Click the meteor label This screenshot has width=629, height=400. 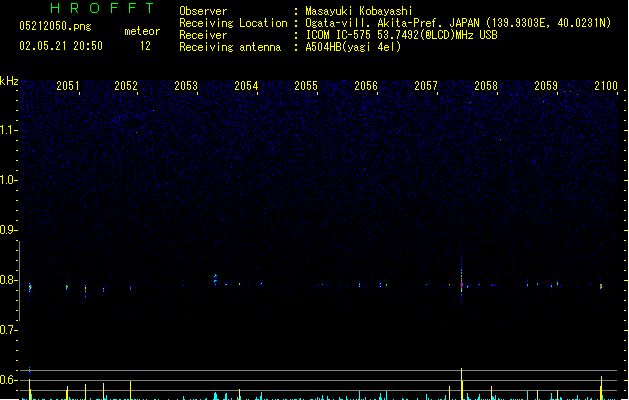(x=142, y=31)
